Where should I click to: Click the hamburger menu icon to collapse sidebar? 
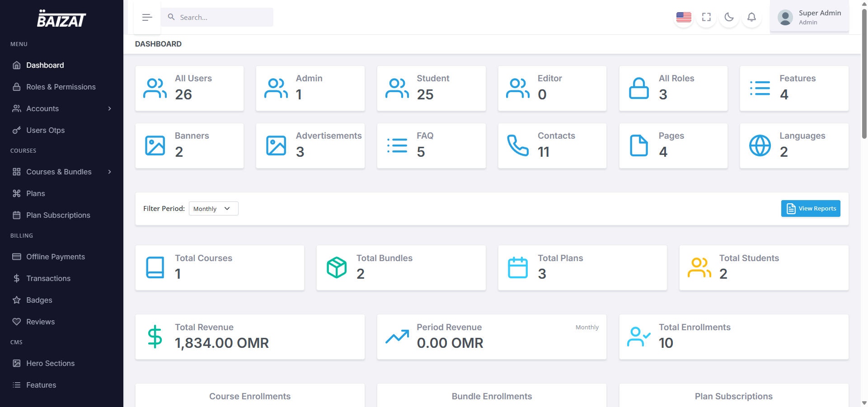coord(147,18)
